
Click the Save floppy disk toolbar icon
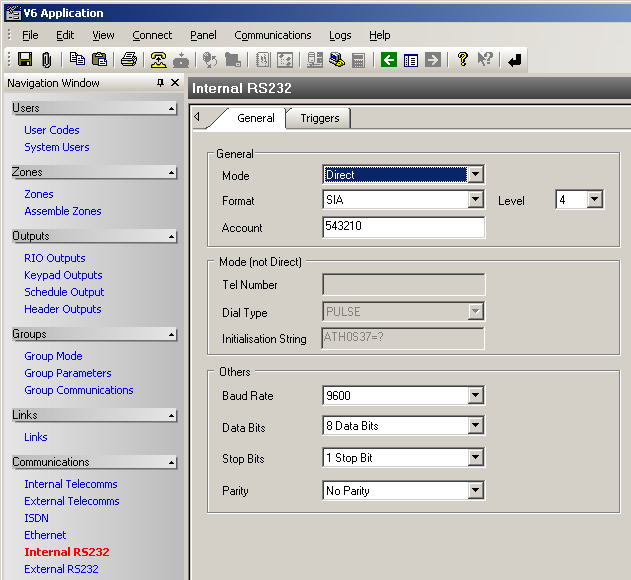[x=25, y=60]
